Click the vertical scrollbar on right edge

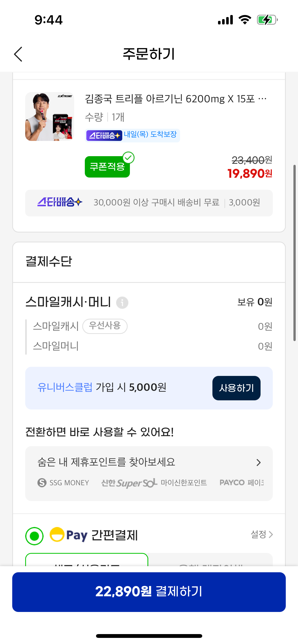pyautogui.click(x=294, y=253)
